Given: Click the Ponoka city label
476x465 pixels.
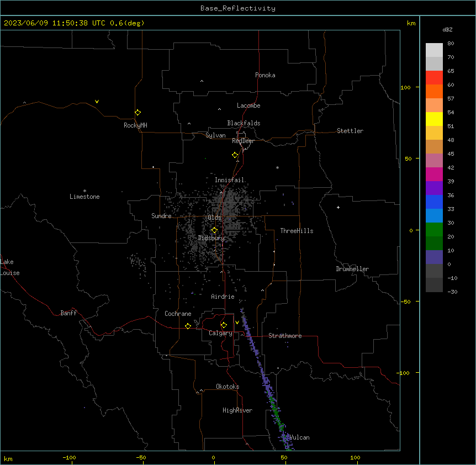Looking at the screenshot, I should (x=265, y=75).
